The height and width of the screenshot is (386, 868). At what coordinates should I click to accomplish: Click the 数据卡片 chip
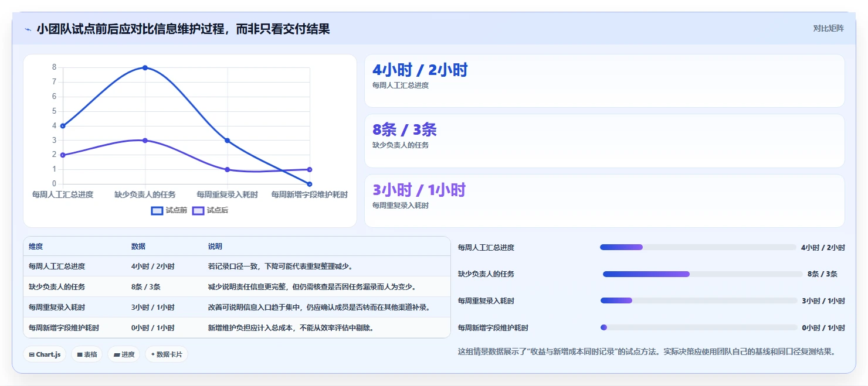[x=167, y=354]
